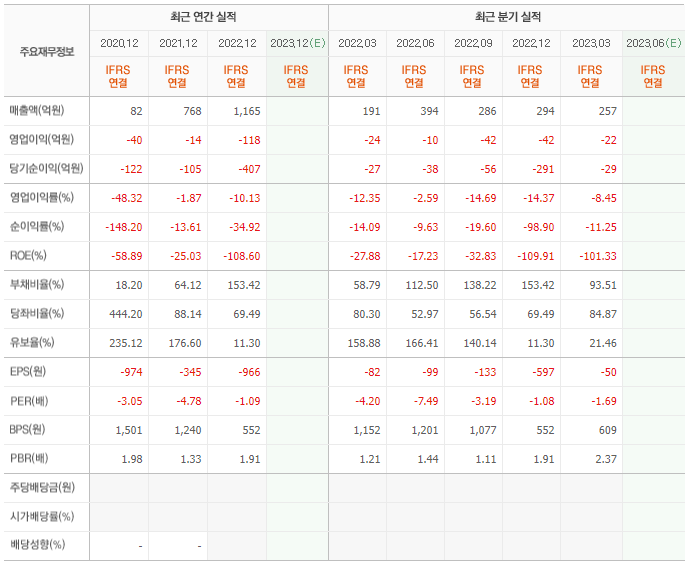
Task: Click the 2020.12 annual column header
Action: point(119,43)
